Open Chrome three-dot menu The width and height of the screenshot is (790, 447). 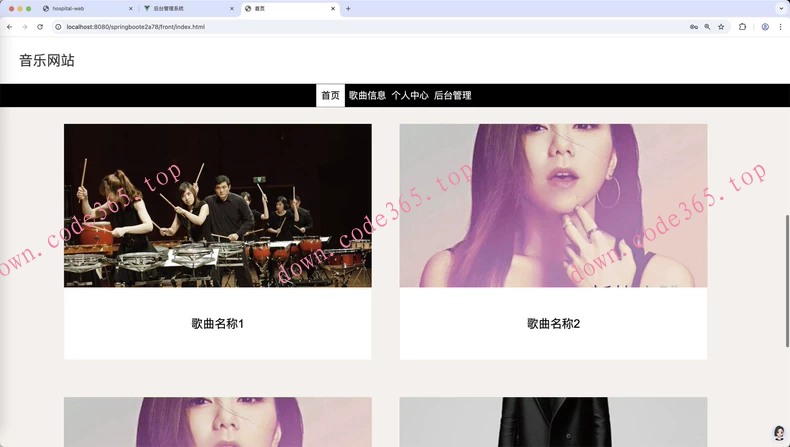[x=780, y=27]
